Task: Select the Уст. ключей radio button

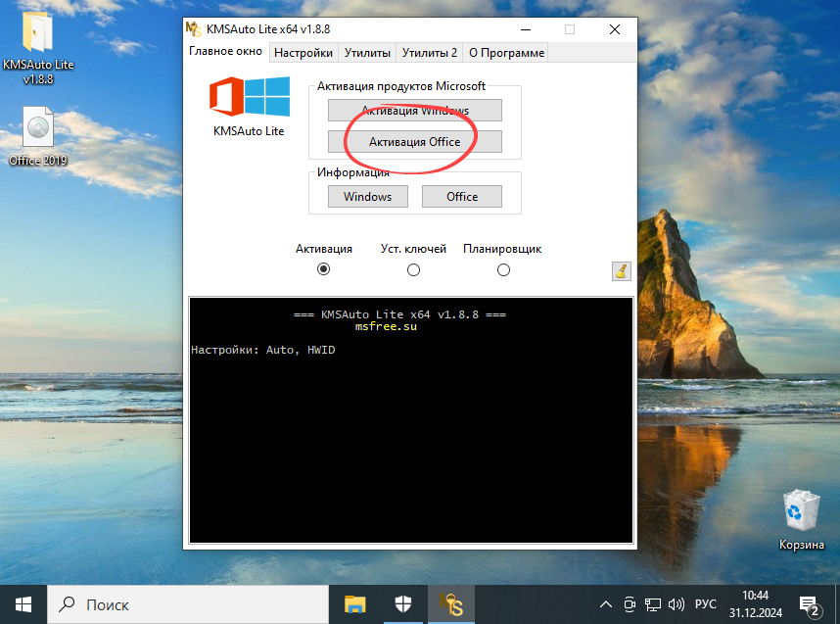Action: (413, 268)
